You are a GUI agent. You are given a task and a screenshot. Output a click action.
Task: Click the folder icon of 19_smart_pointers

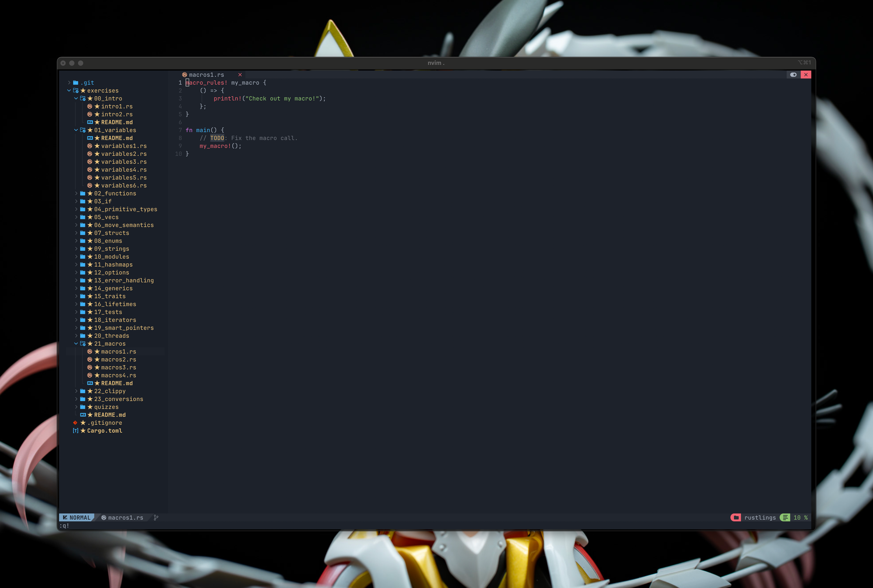(x=83, y=328)
